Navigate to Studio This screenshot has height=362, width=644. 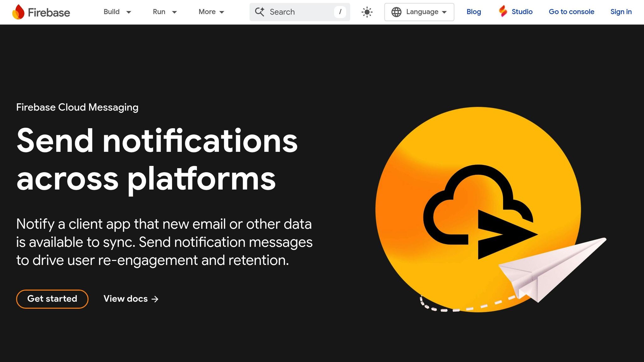522,12
